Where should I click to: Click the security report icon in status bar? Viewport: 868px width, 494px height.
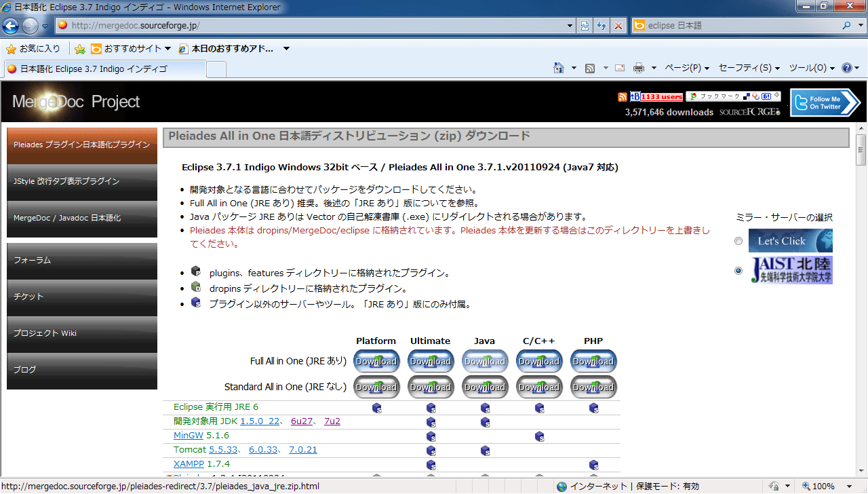click(x=774, y=486)
